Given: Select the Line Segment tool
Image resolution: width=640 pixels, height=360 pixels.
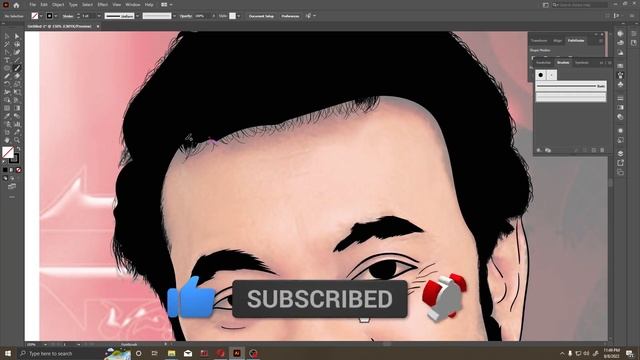Looking at the screenshot, I should click(x=17, y=60).
